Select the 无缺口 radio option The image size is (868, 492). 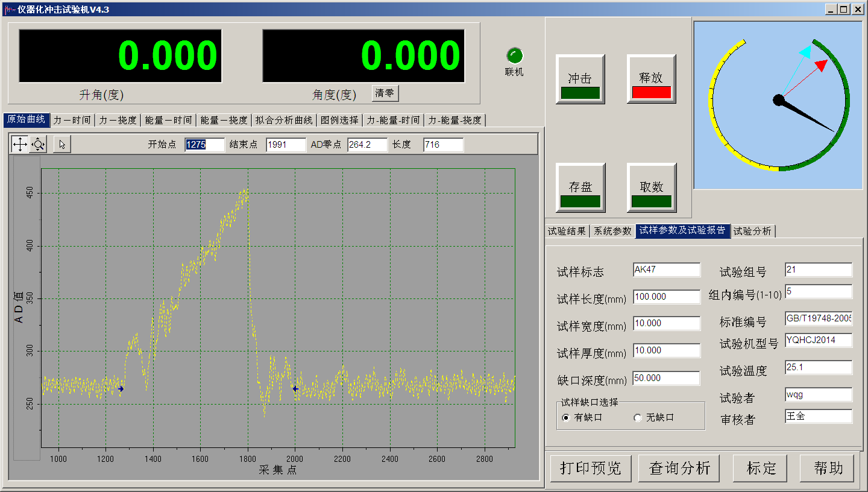tap(638, 418)
